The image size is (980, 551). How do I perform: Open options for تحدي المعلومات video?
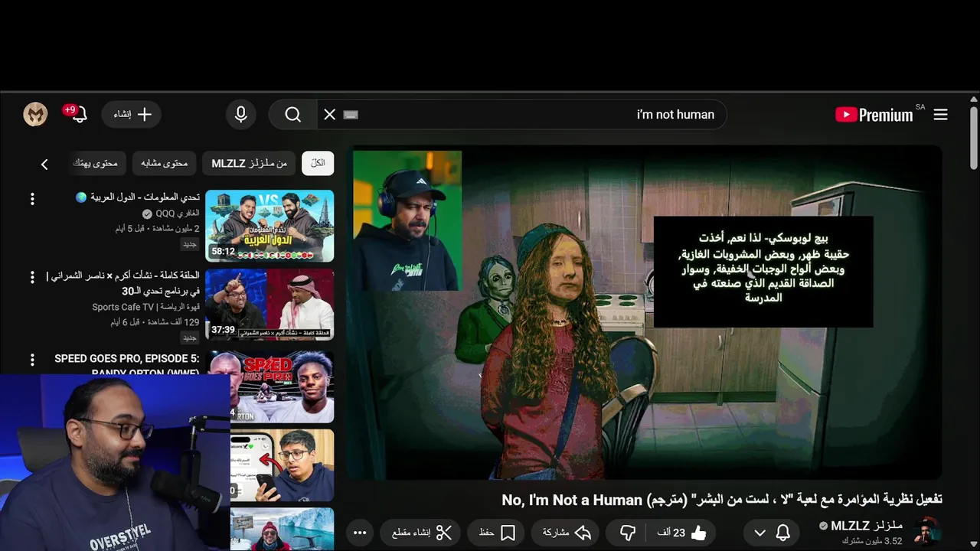click(x=32, y=199)
